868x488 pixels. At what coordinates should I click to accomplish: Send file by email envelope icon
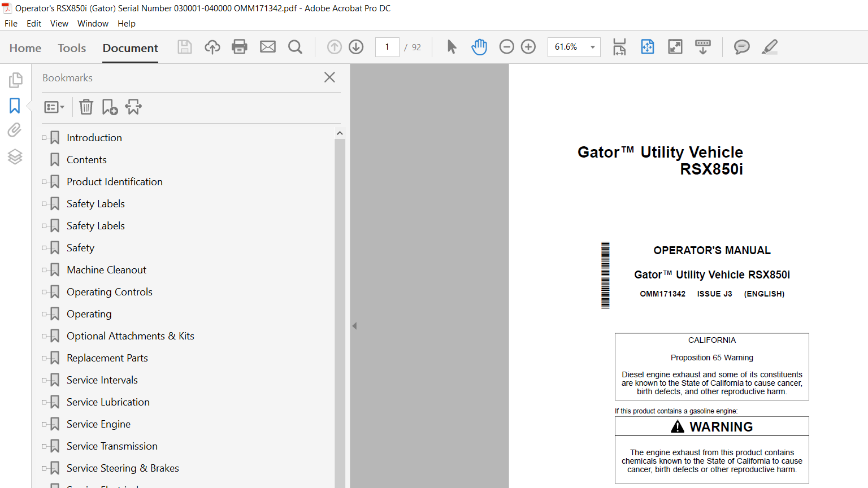pos(268,47)
